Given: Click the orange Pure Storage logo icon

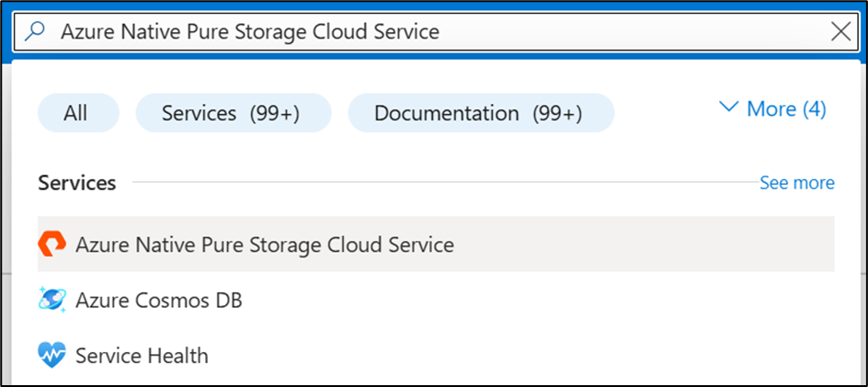Looking at the screenshot, I should pos(52,245).
